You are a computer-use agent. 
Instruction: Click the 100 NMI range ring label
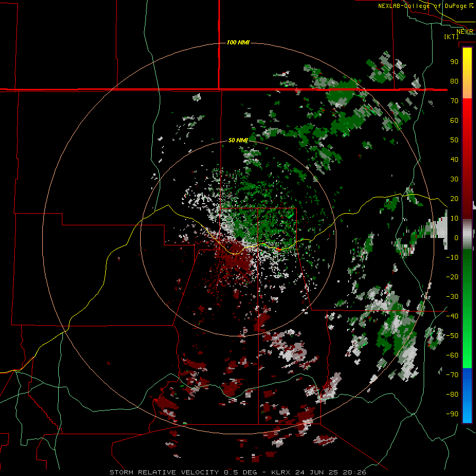pyautogui.click(x=238, y=42)
